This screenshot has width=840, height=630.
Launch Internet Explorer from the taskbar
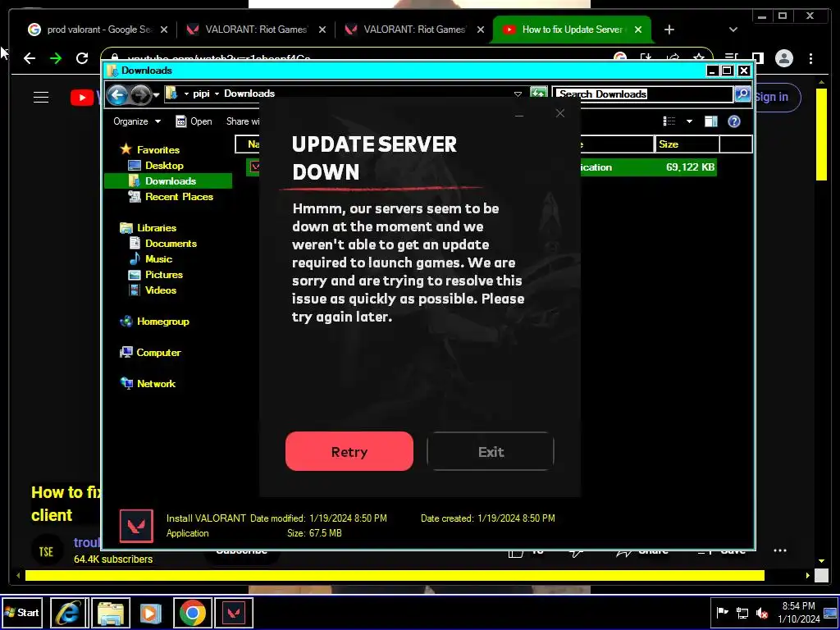pos(69,613)
